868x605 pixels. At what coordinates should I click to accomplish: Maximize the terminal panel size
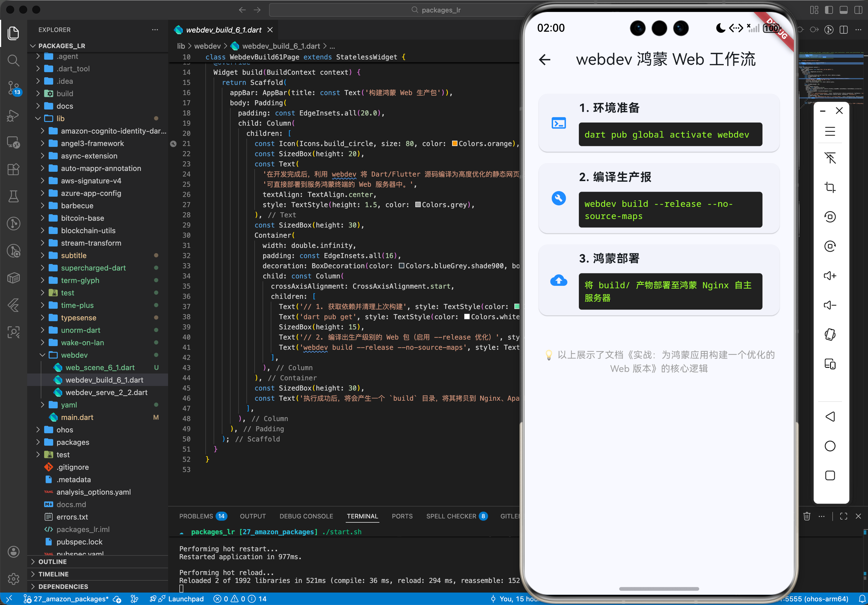click(x=843, y=516)
